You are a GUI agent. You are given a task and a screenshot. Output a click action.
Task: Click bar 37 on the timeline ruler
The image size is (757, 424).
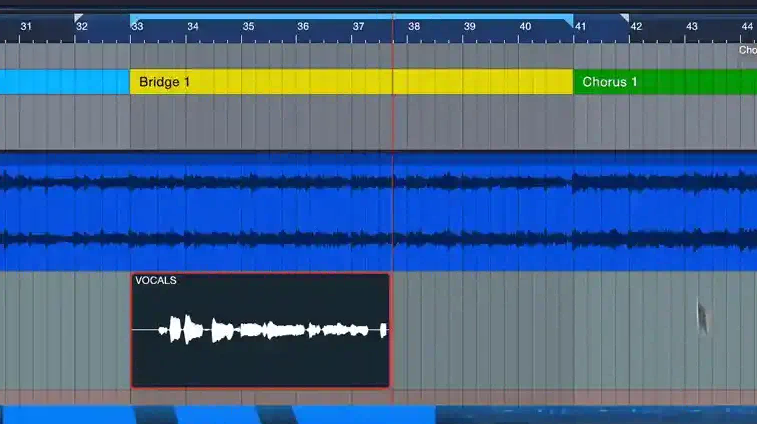point(358,27)
